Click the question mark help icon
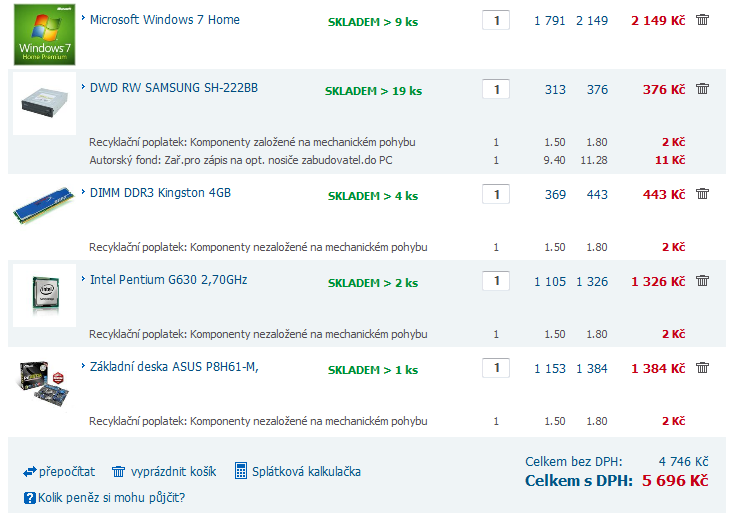This screenshot has height=513, width=733. pyautogui.click(x=29, y=498)
